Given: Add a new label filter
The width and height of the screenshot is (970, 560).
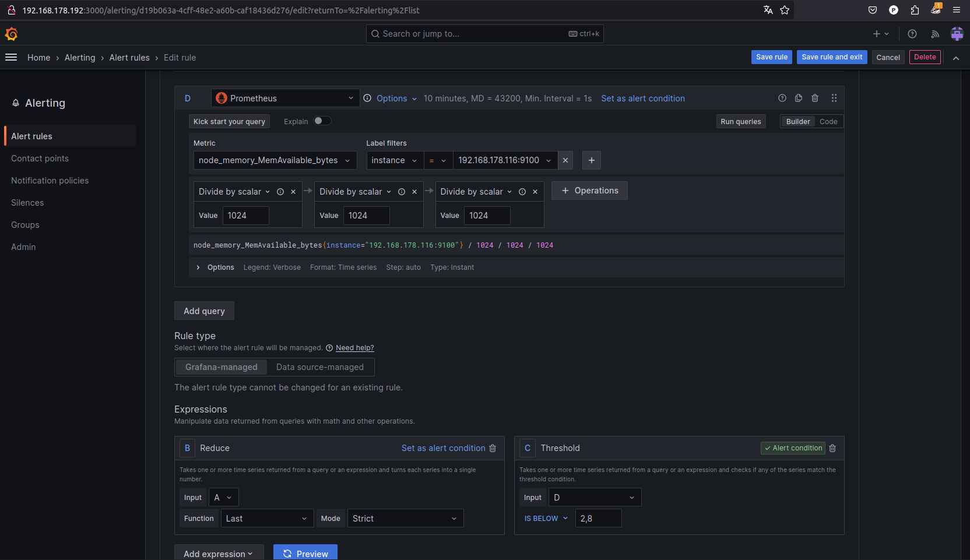Looking at the screenshot, I should 592,160.
